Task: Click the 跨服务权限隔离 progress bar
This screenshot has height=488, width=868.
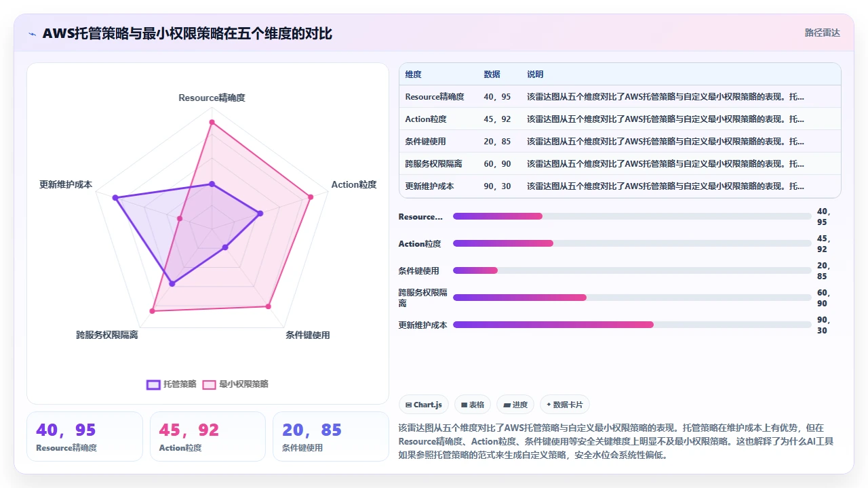Action: click(x=632, y=298)
